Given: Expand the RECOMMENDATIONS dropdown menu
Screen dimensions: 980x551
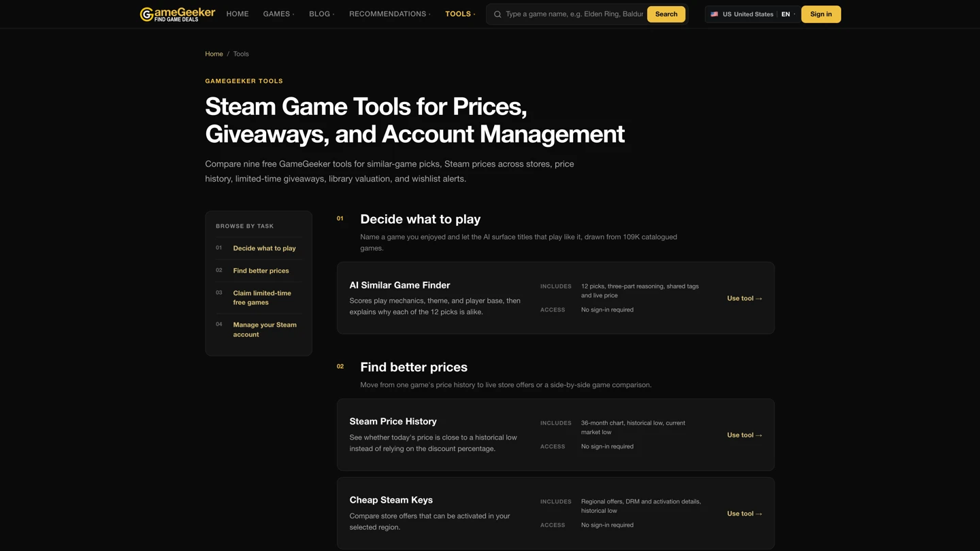Looking at the screenshot, I should point(390,14).
